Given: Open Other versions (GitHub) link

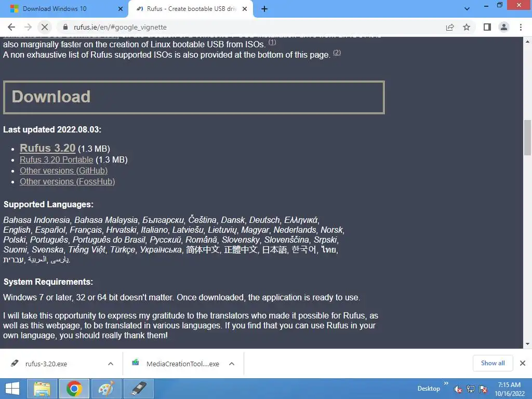Looking at the screenshot, I should pos(63,170).
